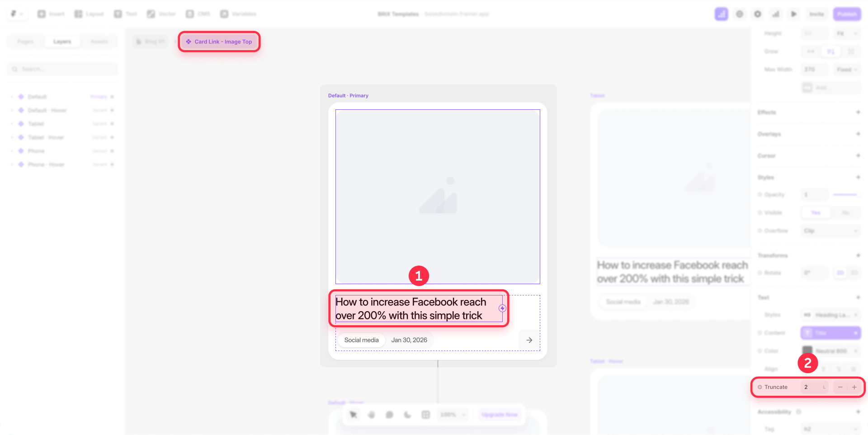Select the cursor tool in bottom toolbar
This screenshot has width=868, height=435.
pyautogui.click(x=354, y=415)
